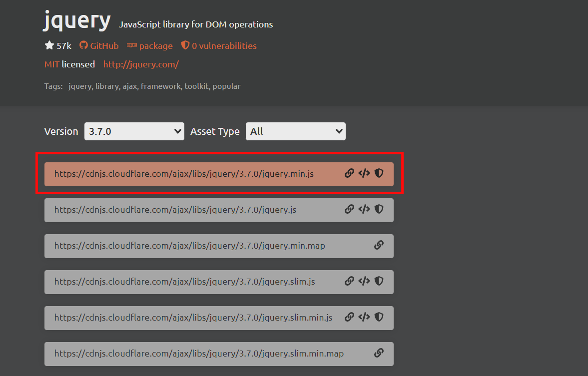
Task: Copy URL link icon for jquery.min.js
Action: [349, 173]
